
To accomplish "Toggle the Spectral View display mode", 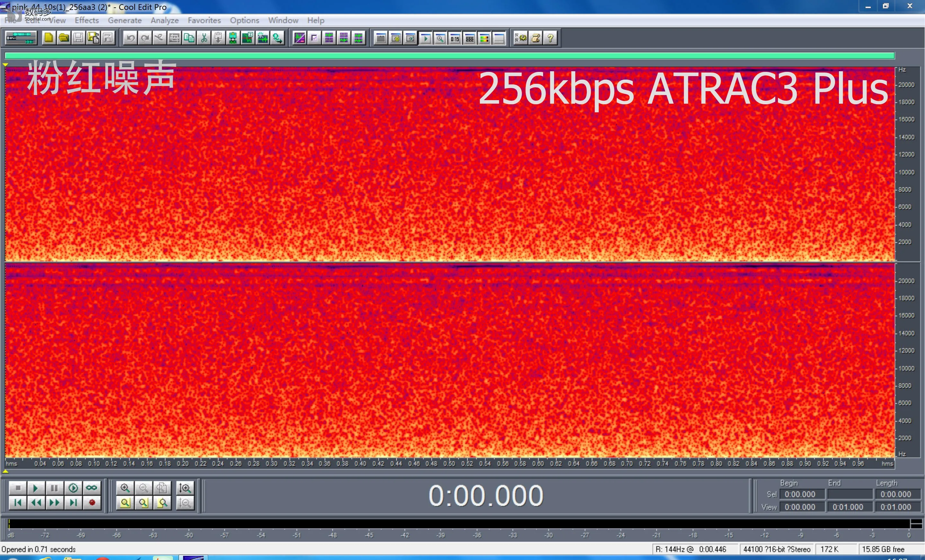I will (299, 38).
